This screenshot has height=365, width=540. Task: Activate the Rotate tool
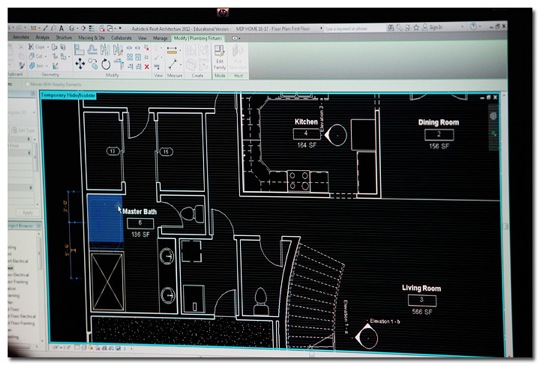(105, 64)
